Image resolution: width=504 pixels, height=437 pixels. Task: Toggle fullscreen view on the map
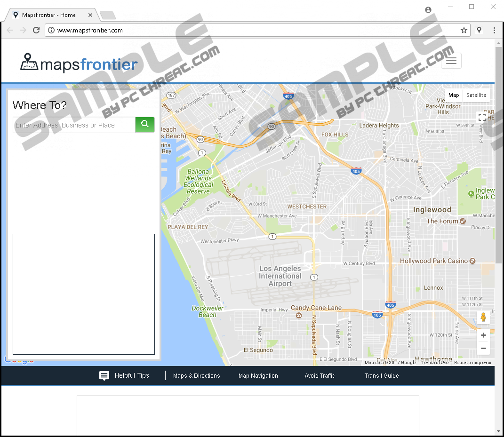pos(482,117)
